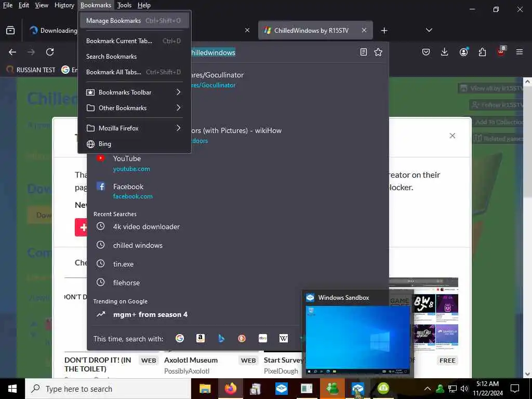Open the Help menu
This screenshot has width=532, height=399.
144,5
